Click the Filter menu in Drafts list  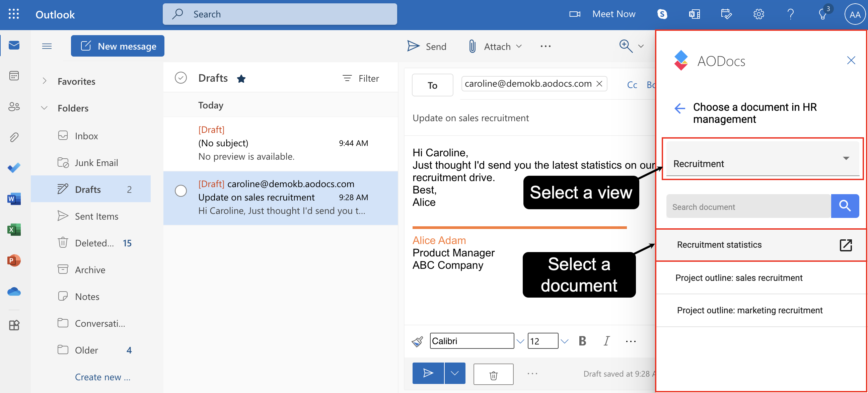coord(360,77)
